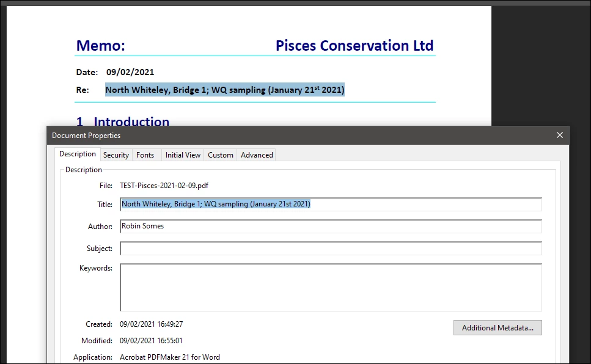Open Additional Metadata dialog
This screenshot has width=591, height=364.
(x=497, y=328)
